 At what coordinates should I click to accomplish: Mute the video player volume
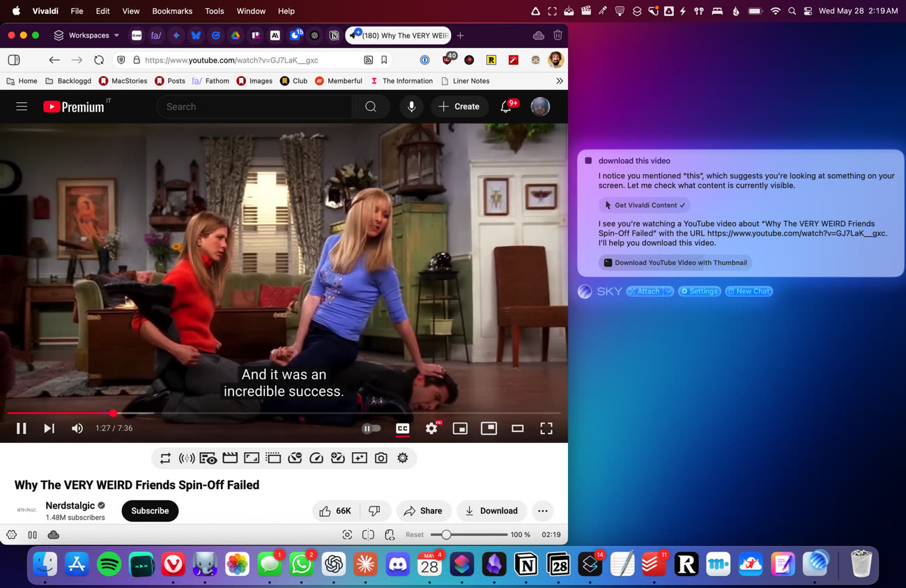[77, 428]
